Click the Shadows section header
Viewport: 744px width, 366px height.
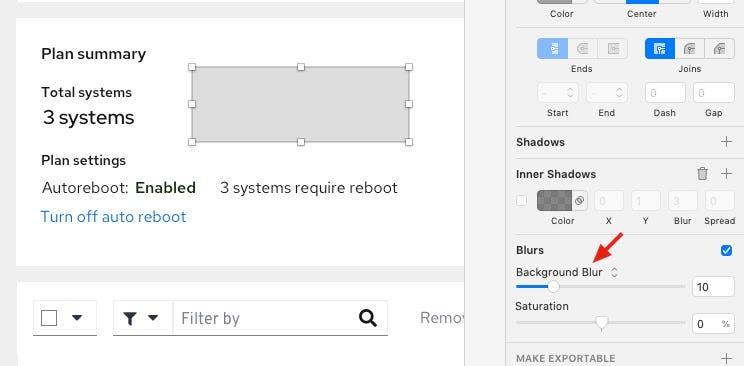click(x=540, y=142)
